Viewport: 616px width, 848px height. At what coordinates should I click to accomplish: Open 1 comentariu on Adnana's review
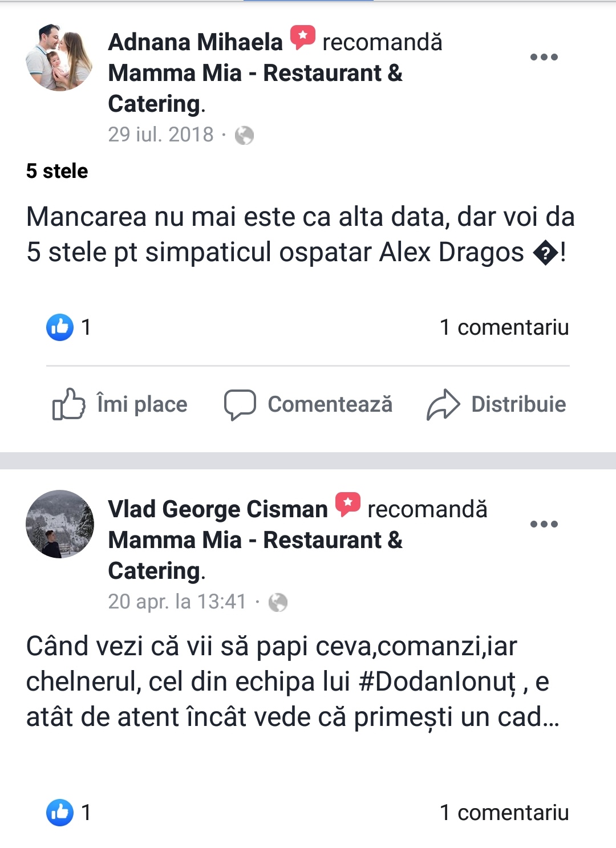coord(504,327)
